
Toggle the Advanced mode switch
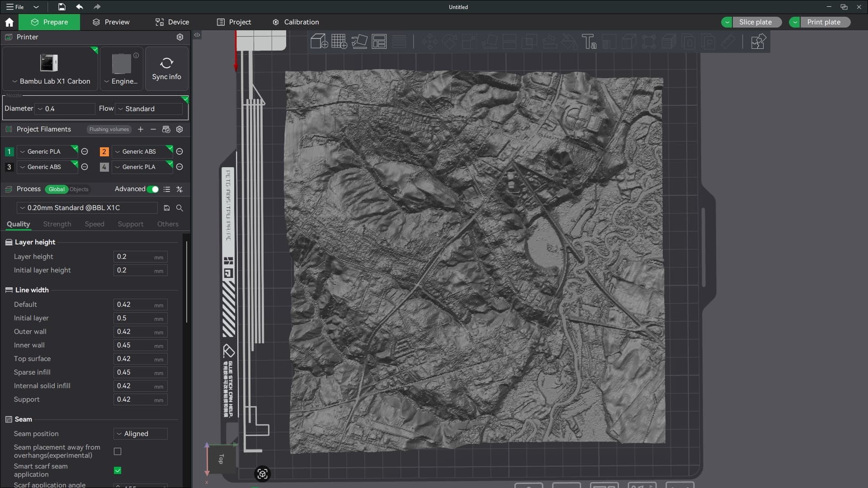point(153,189)
